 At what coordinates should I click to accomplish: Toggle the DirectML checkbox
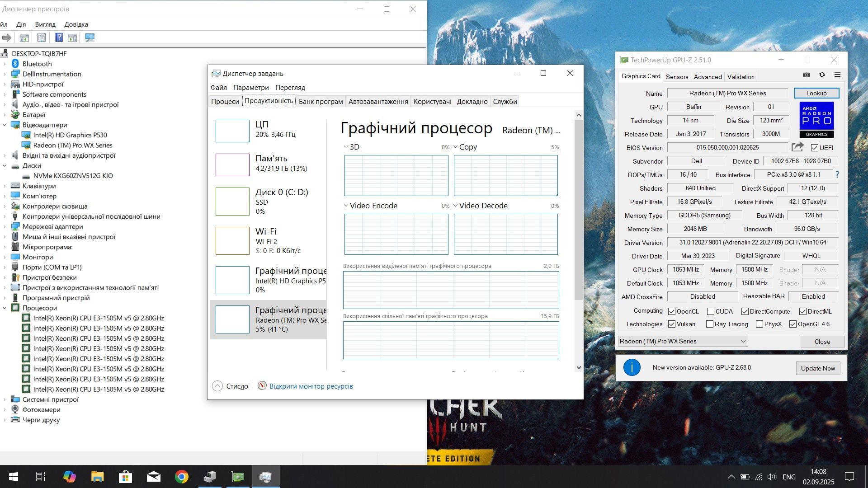[803, 311]
